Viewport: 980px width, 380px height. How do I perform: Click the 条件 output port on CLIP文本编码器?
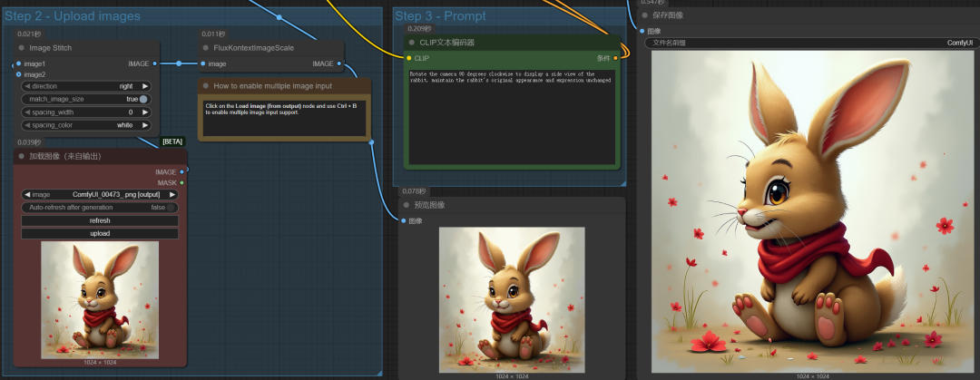click(x=615, y=58)
